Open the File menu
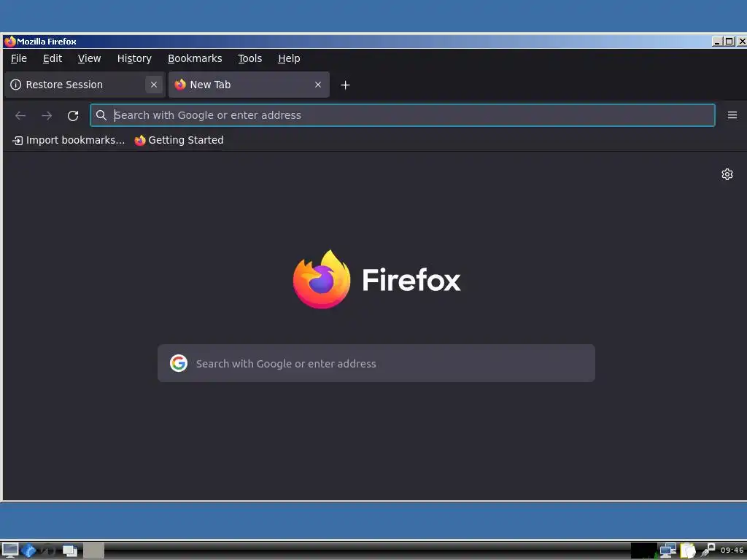The width and height of the screenshot is (747, 560). click(18, 58)
